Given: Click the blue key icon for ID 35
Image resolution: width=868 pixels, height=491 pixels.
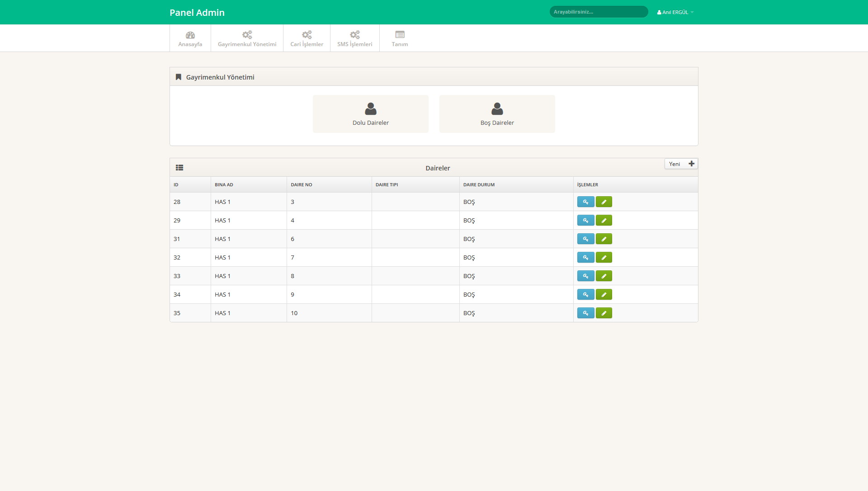Looking at the screenshot, I should click(585, 313).
